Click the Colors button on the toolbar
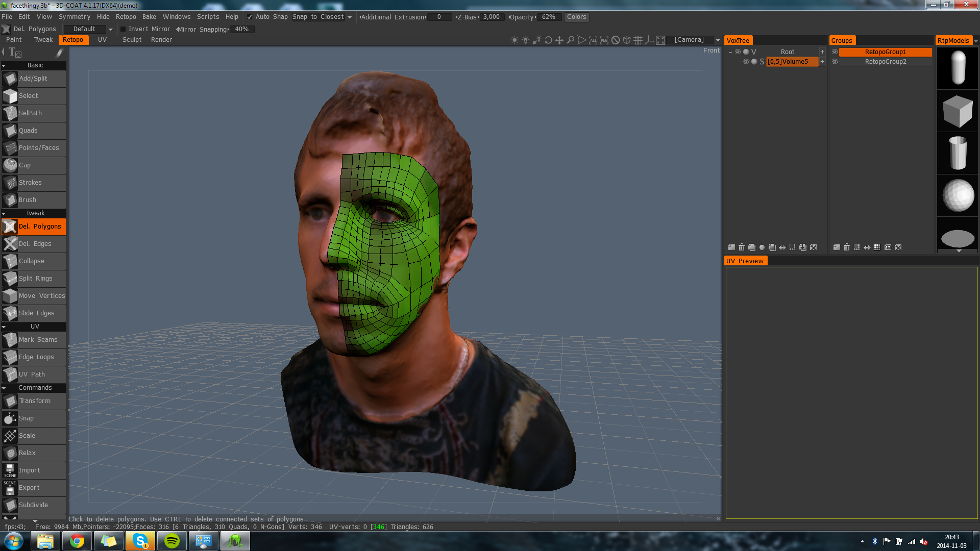The image size is (980, 551). 576,17
